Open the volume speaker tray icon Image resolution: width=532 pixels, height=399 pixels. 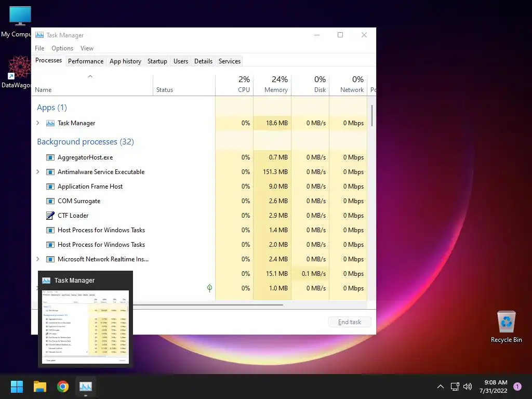[468, 387]
